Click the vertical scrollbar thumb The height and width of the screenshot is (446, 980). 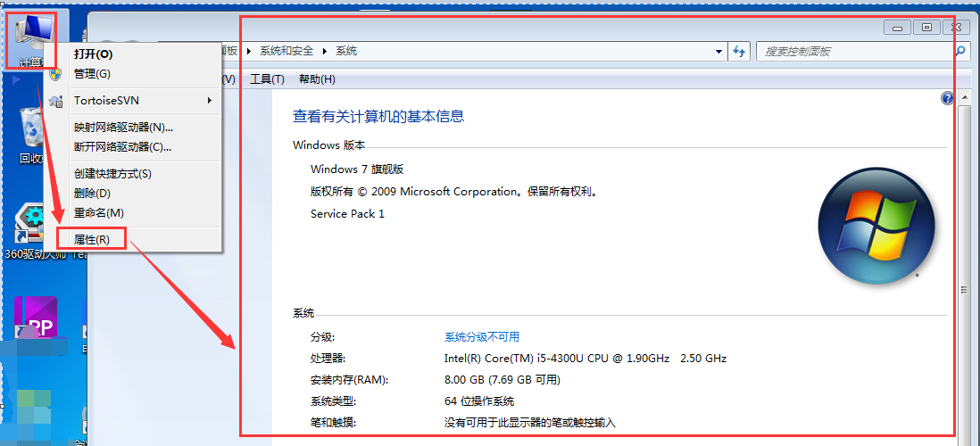[964, 289]
